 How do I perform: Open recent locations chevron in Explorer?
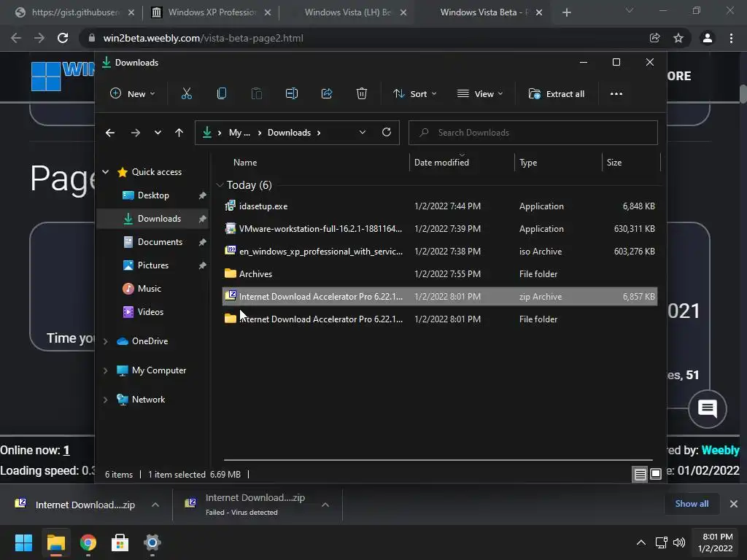[x=158, y=133]
